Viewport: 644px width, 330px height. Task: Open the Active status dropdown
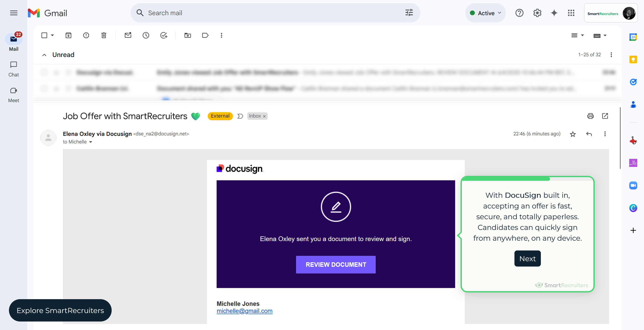pyautogui.click(x=485, y=13)
